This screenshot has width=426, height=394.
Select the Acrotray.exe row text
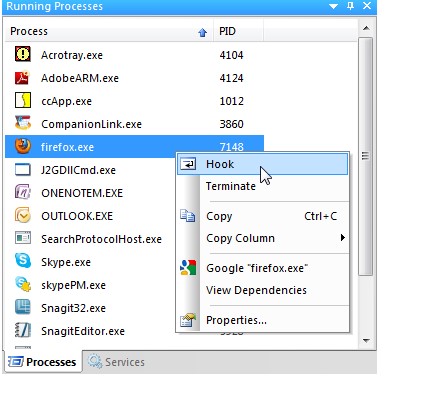click(x=72, y=55)
